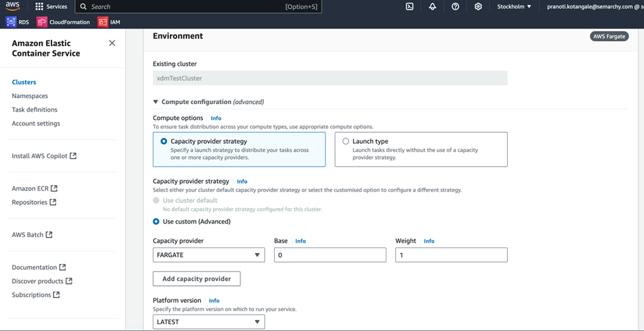Click external link icon next to Install AWS Copilot
The height and width of the screenshot is (331, 644).
pos(73,156)
